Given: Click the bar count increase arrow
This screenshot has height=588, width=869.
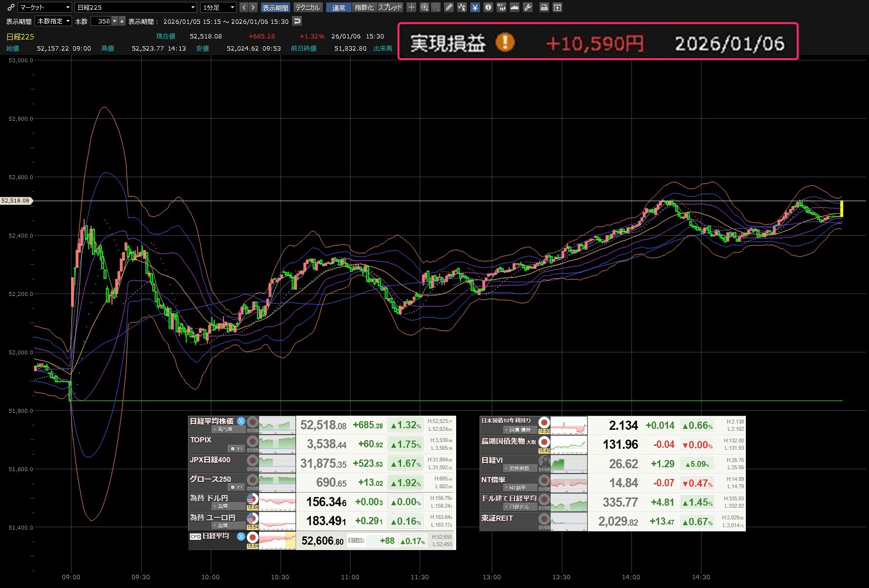Looking at the screenshot, I should pyautogui.click(x=122, y=21).
